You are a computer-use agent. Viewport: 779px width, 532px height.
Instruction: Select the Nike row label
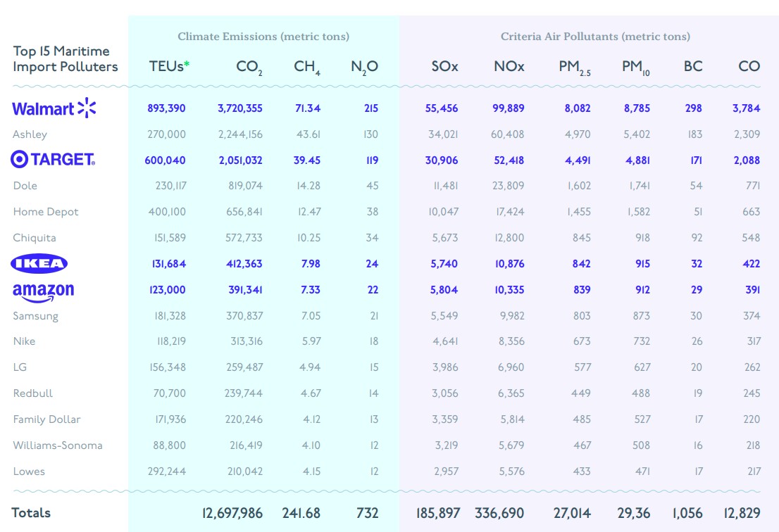(25, 341)
